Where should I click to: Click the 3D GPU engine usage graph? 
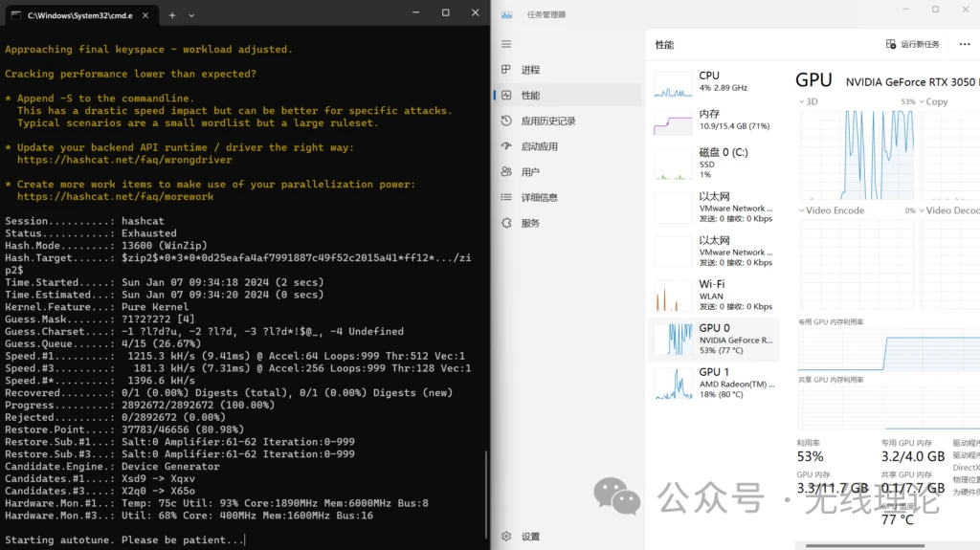(857, 155)
